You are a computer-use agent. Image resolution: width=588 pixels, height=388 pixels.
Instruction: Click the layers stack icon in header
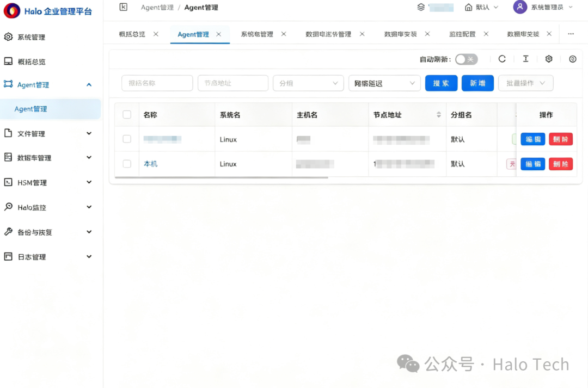click(x=421, y=7)
